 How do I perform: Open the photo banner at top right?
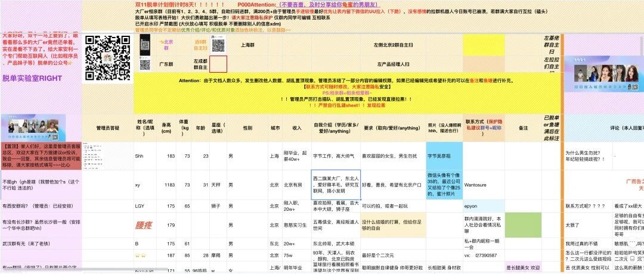(602, 74)
